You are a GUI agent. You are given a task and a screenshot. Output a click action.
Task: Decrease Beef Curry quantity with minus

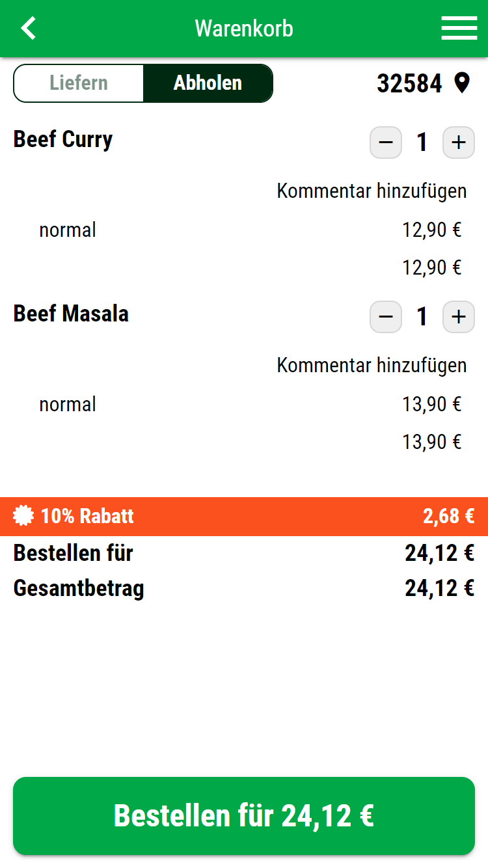point(386,142)
